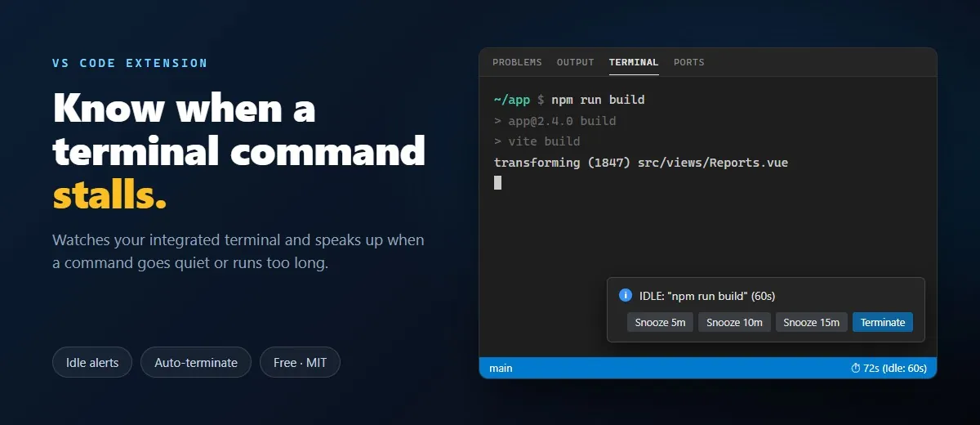Select the Auto-terminate pill
Screen dimensions: 980x425
(x=196, y=362)
